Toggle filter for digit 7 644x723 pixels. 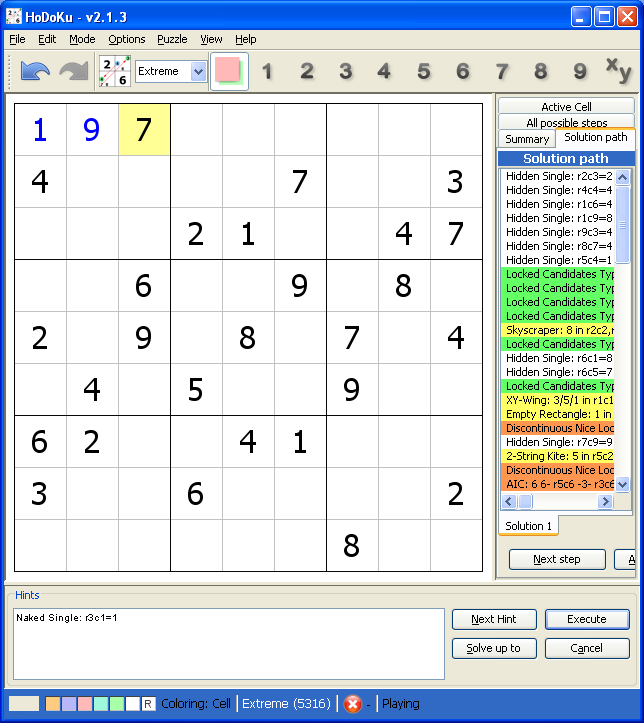pos(502,71)
